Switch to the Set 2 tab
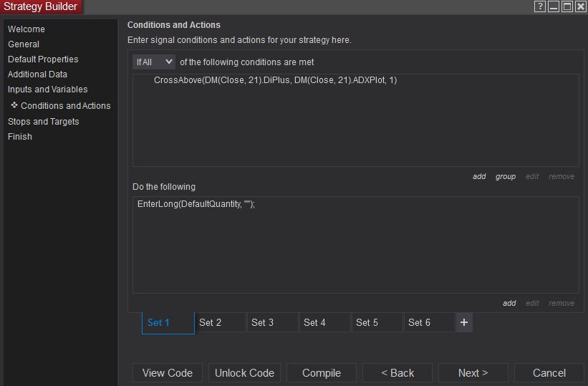Screen dimensions: 588x386 pos(211,323)
